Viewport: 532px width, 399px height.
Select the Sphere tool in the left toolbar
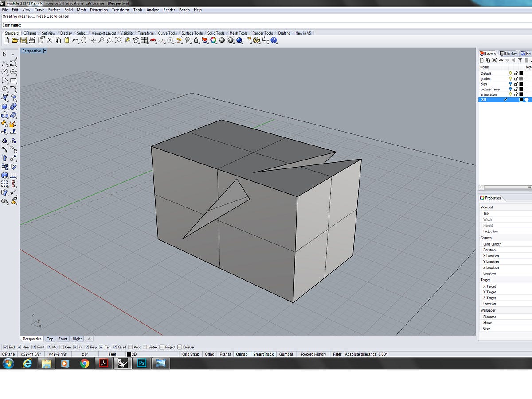(13, 106)
